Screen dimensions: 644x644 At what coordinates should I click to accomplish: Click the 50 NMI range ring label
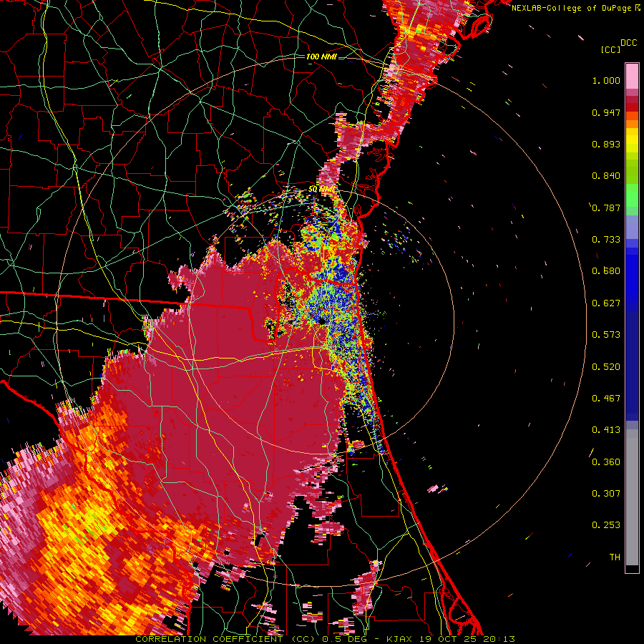click(321, 190)
